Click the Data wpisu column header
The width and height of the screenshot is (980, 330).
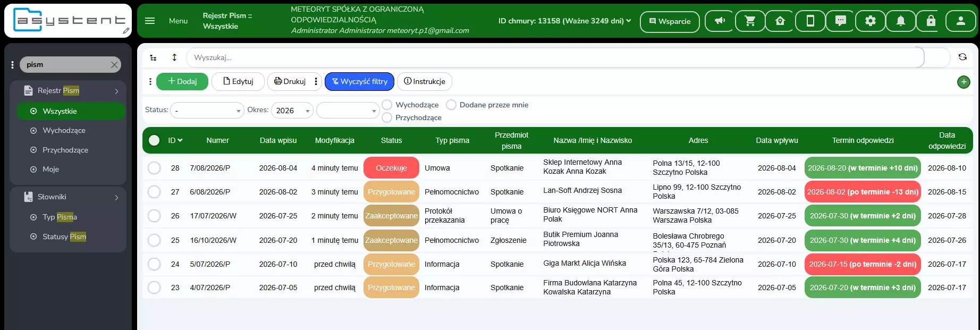(x=278, y=140)
